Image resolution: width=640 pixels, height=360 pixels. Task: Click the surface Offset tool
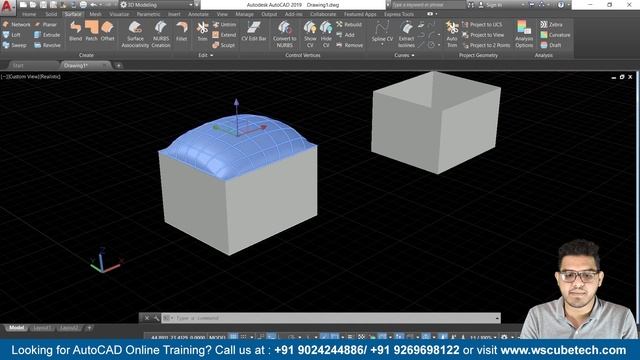[107, 31]
